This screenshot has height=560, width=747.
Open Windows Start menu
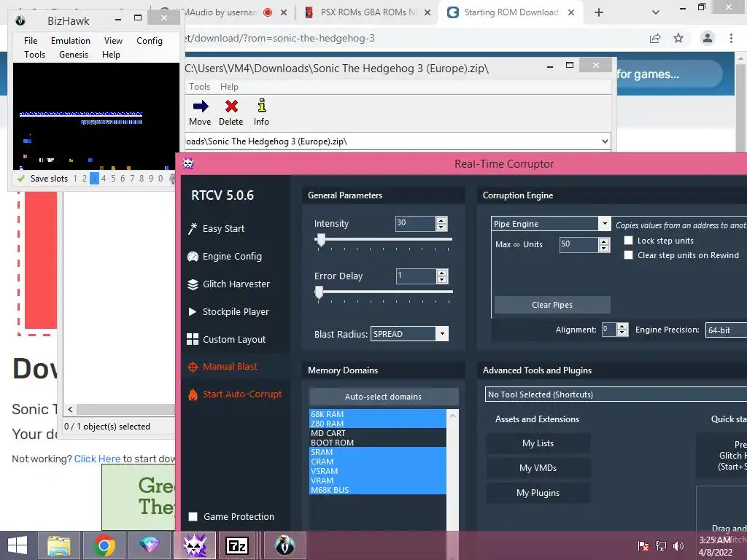[18, 545]
